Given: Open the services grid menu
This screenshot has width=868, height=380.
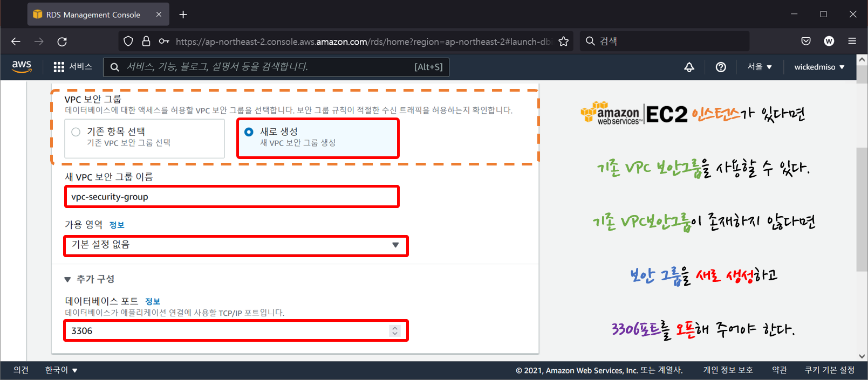Looking at the screenshot, I should 59,67.
